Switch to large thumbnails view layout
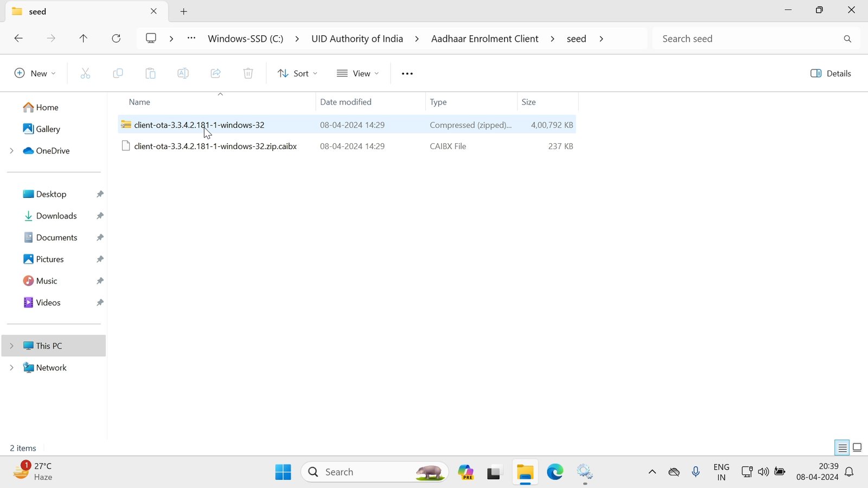The width and height of the screenshot is (868, 488). tap(857, 448)
